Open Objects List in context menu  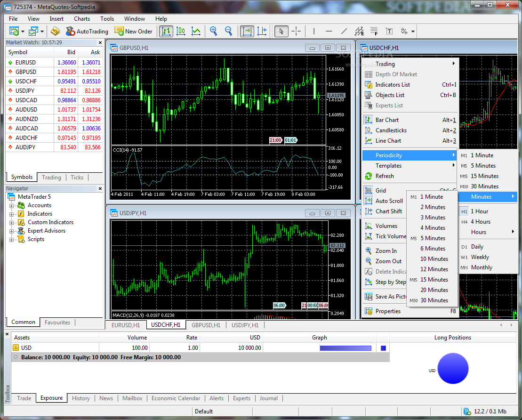[410, 95]
